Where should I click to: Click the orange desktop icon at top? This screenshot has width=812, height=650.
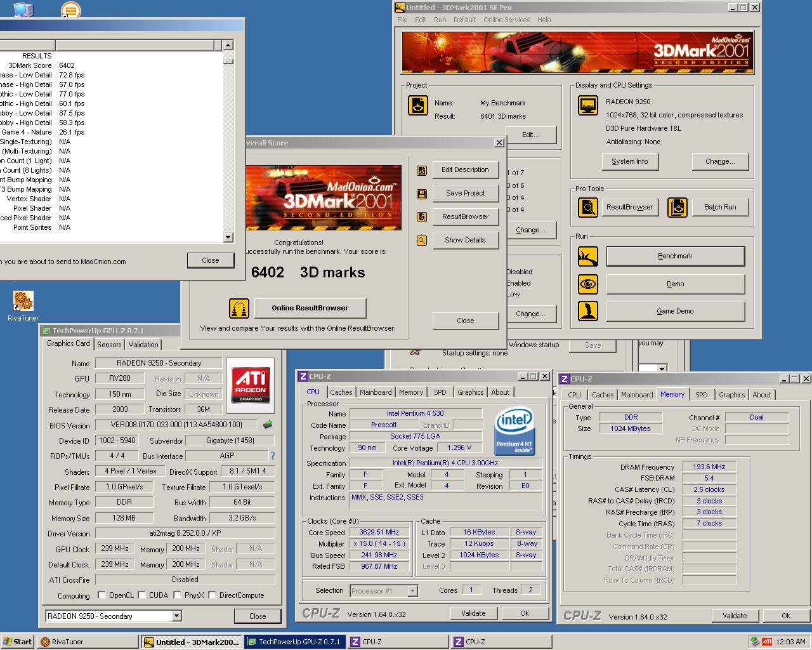[x=70, y=10]
